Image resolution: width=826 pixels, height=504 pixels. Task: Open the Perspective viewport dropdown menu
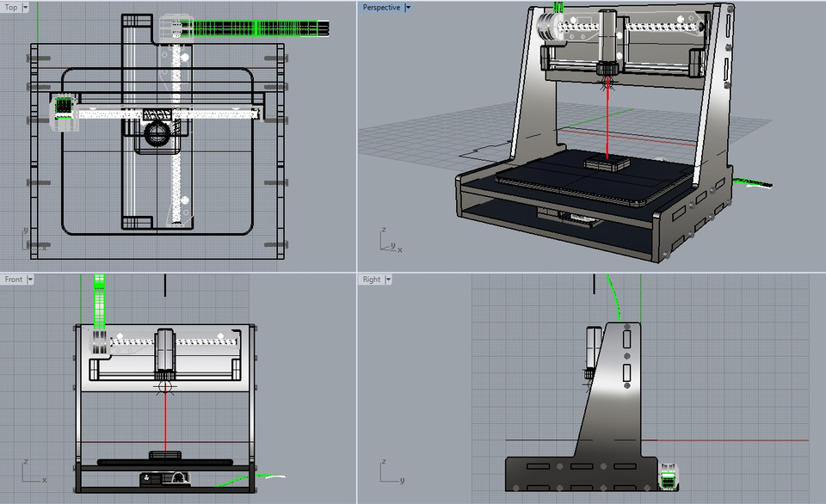(409, 7)
